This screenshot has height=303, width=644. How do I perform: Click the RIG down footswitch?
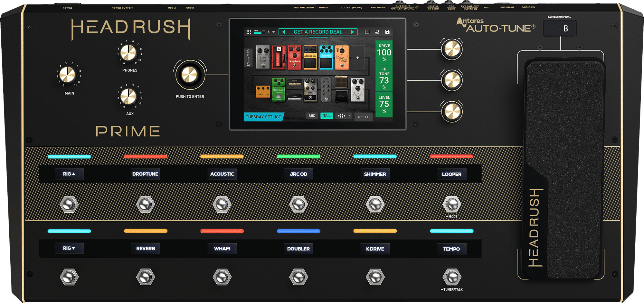coord(69,277)
